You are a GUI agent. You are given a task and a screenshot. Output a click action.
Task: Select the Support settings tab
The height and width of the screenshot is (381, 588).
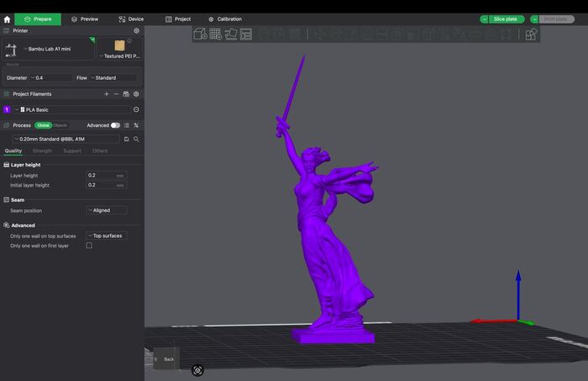pyautogui.click(x=72, y=151)
